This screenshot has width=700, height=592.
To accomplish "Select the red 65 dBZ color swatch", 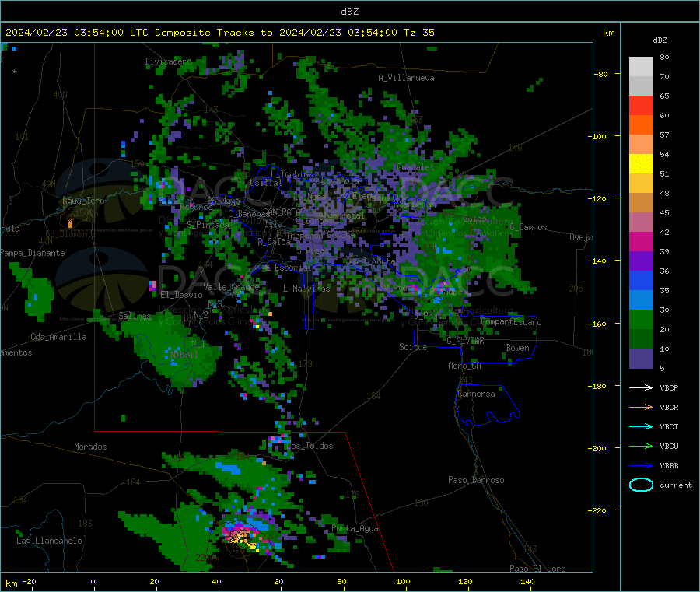I will point(641,105).
